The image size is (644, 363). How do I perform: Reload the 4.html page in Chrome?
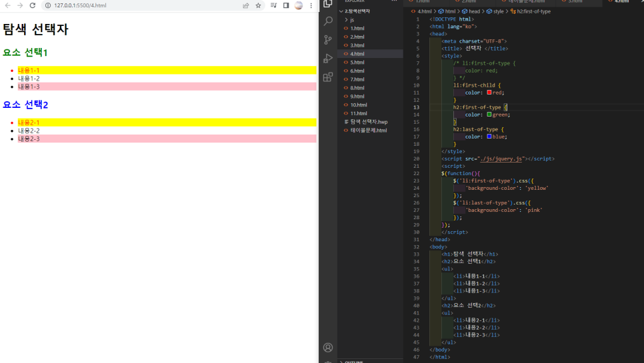tap(33, 5)
